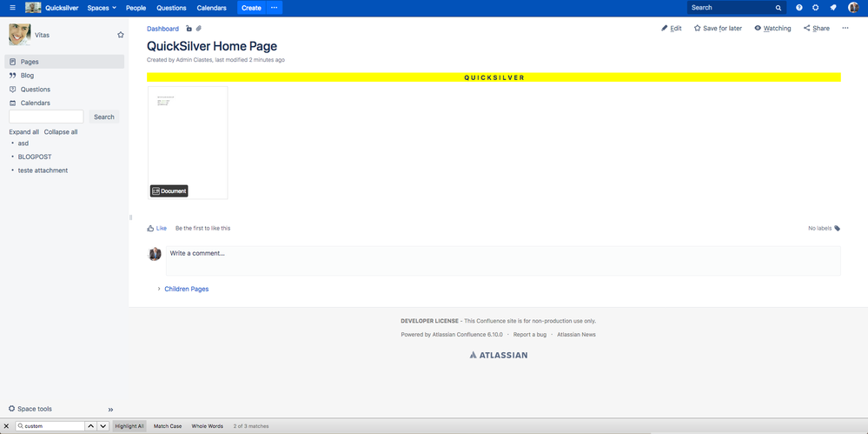Viewport: 868px width, 434px height.
Task: Open Calendars in the top navigation
Action: [x=211, y=8]
